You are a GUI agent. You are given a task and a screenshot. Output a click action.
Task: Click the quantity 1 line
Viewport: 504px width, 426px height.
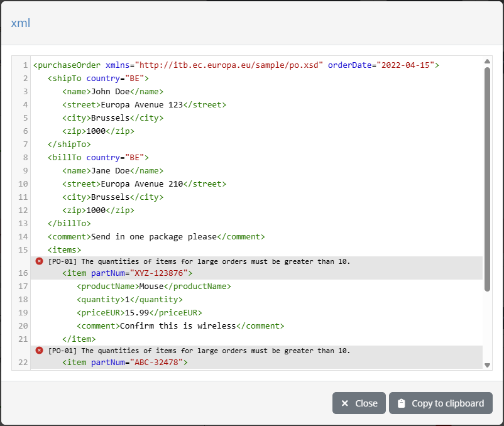129,300
